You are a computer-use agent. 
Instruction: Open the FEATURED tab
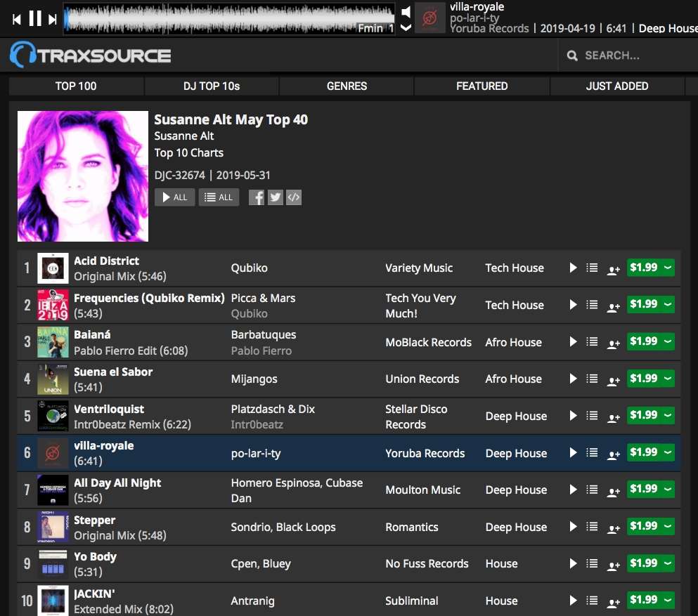click(482, 86)
